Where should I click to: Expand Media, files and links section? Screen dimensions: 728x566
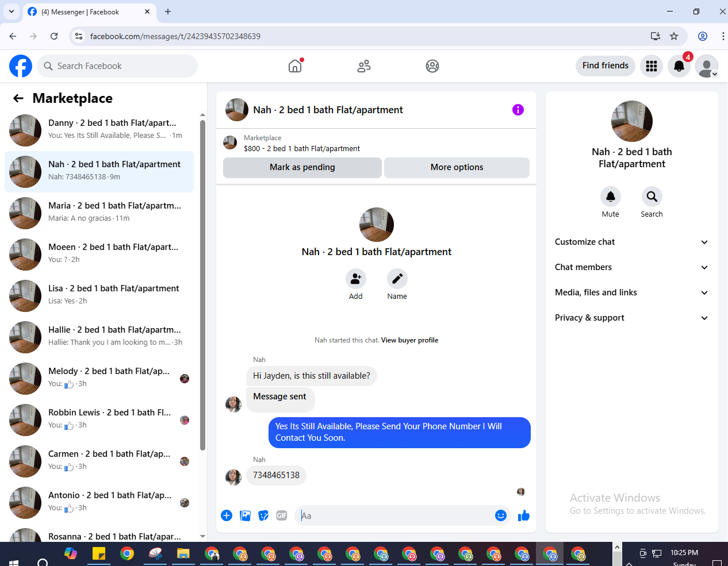[631, 292]
